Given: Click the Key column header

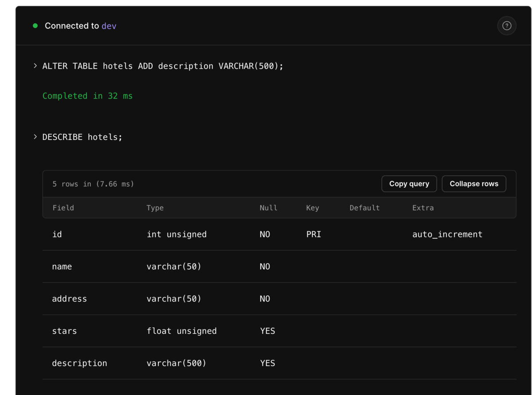Looking at the screenshot, I should click(x=313, y=208).
